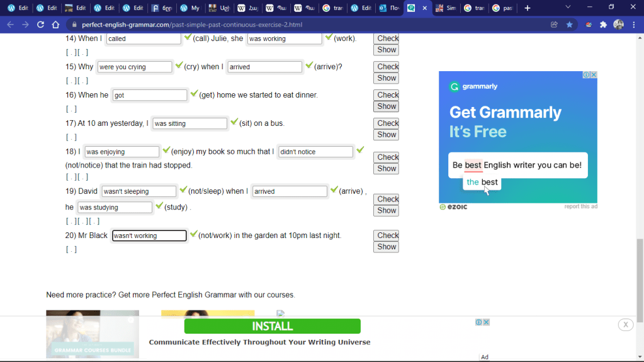The height and width of the screenshot is (362, 644).
Task: Click the share page icon in address bar
Action: pyautogui.click(x=554, y=25)
